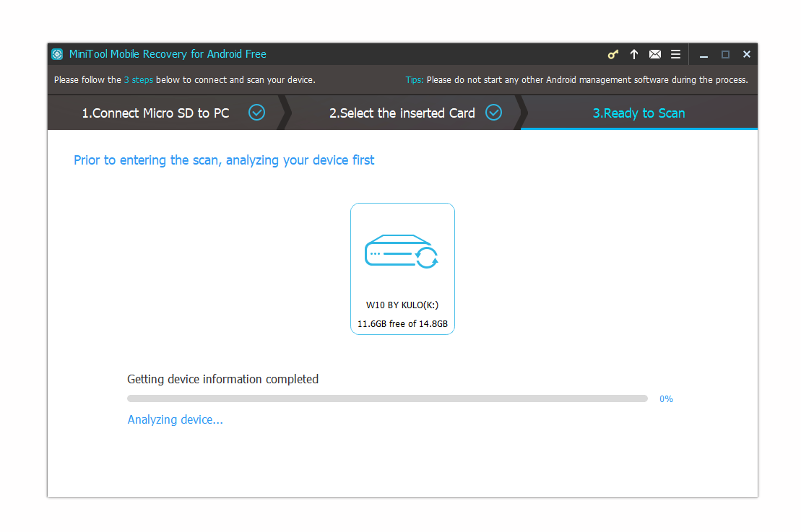Select the W10 BY KULO(K:) device label
801x532 pixels.
(x=402, y=305)
